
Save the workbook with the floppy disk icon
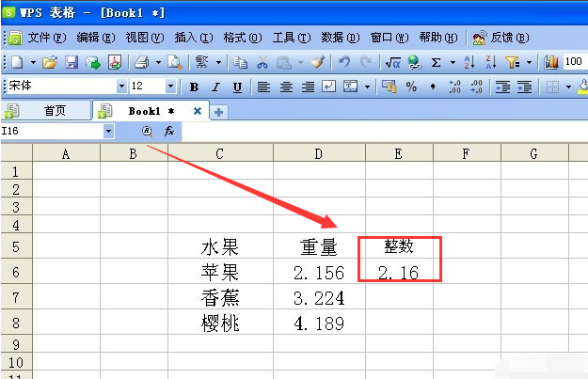[x=72, y=62]
